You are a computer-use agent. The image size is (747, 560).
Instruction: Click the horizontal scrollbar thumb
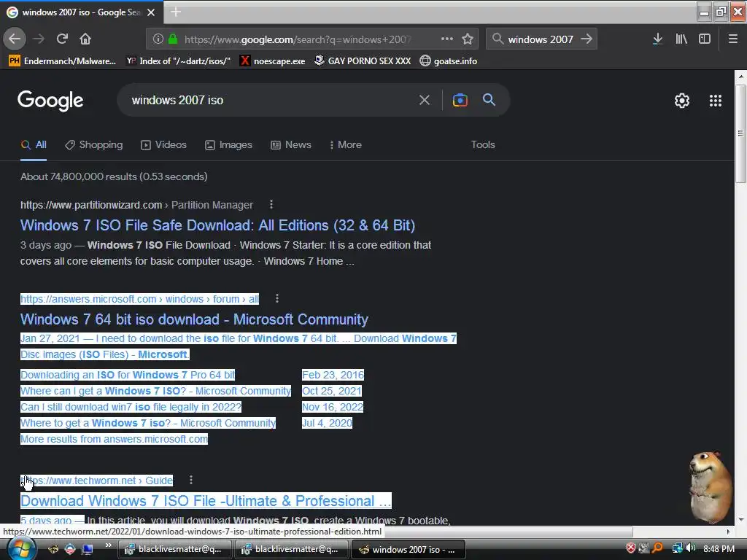coord(508,532)
